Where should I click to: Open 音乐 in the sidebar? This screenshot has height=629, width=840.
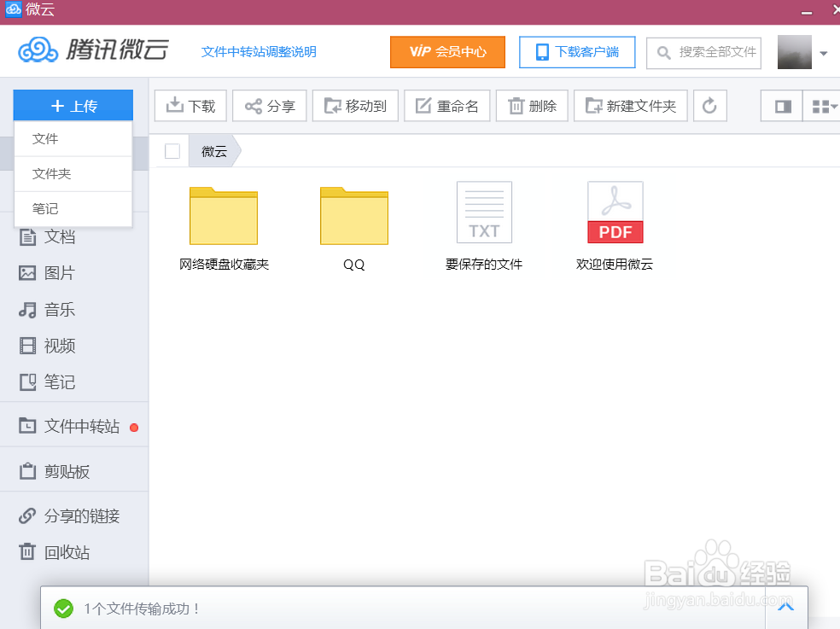pos(48,309)
